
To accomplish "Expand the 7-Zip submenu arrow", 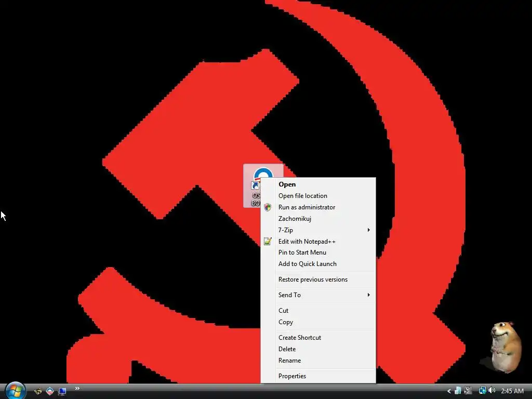I will (x=368, y=230).
